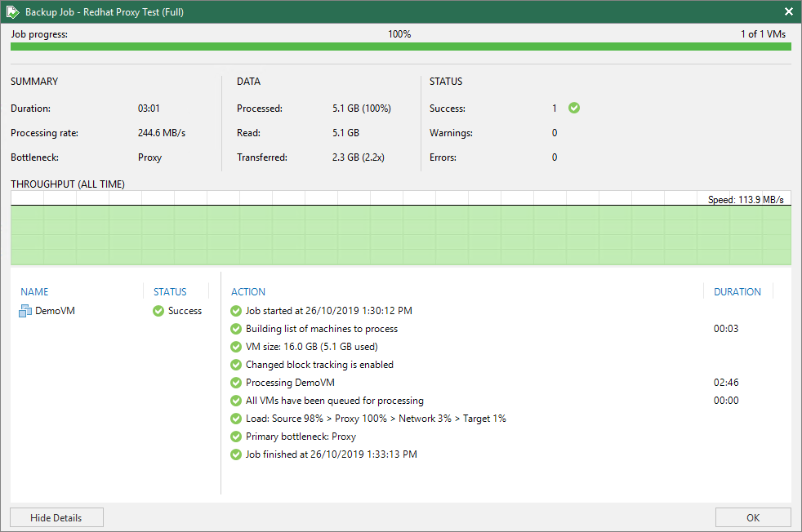The image size is (802, 532).
Task: Select the DemoVM row in list
Action: pos(55,311)
